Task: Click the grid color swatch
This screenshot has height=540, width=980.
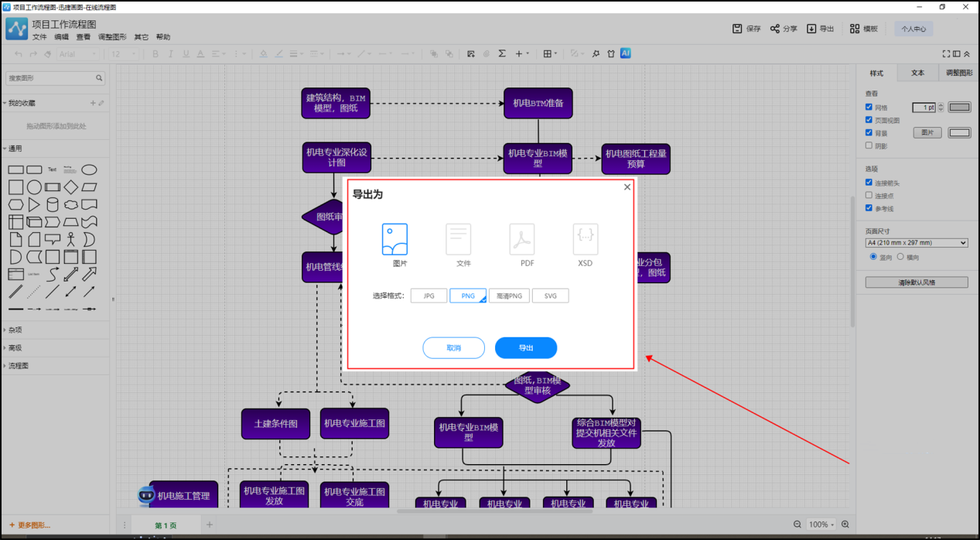Action: (959, 108)
